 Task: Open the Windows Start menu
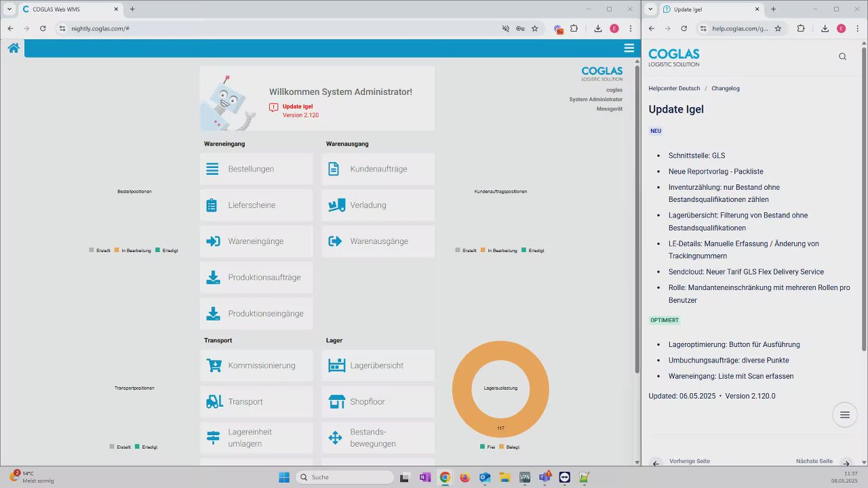point(284,477)
